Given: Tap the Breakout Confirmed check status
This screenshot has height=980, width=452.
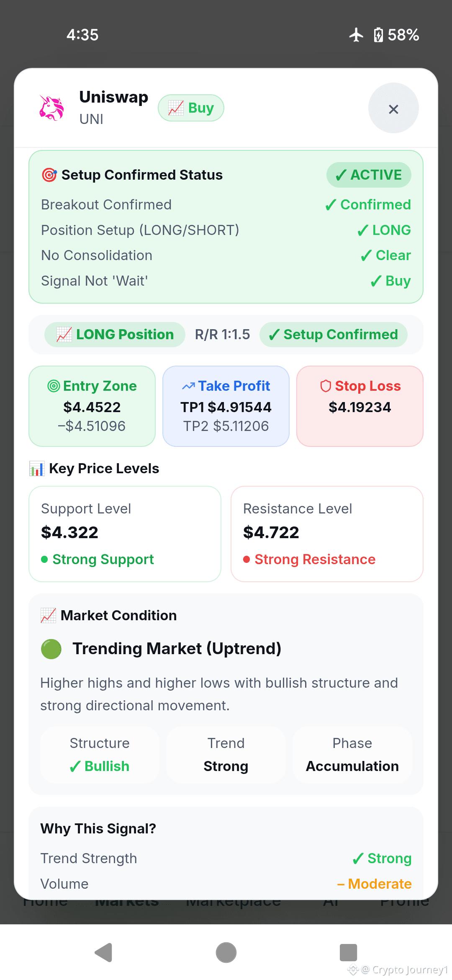Looking at the screenshot, I should coord(368,205).
